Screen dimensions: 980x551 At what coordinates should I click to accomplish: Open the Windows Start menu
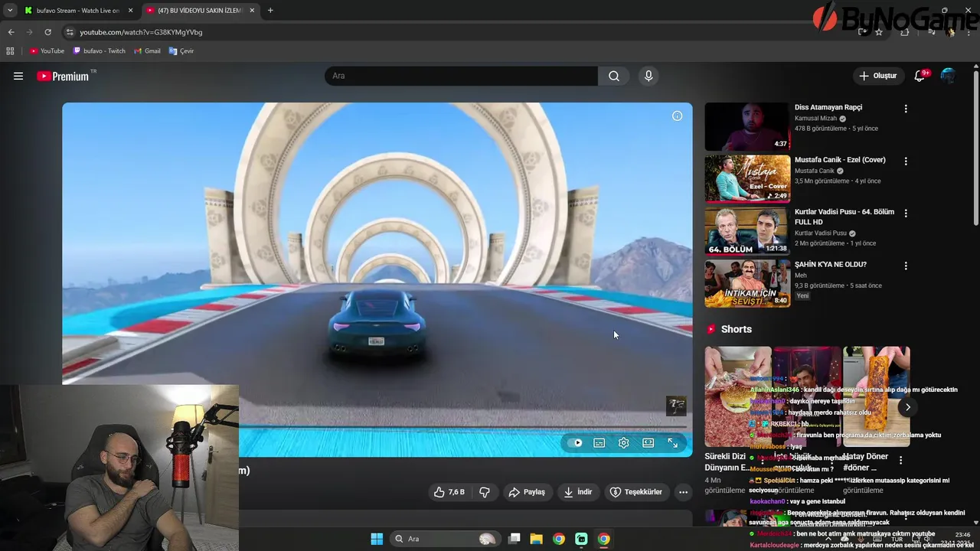(x=377, y=539)
